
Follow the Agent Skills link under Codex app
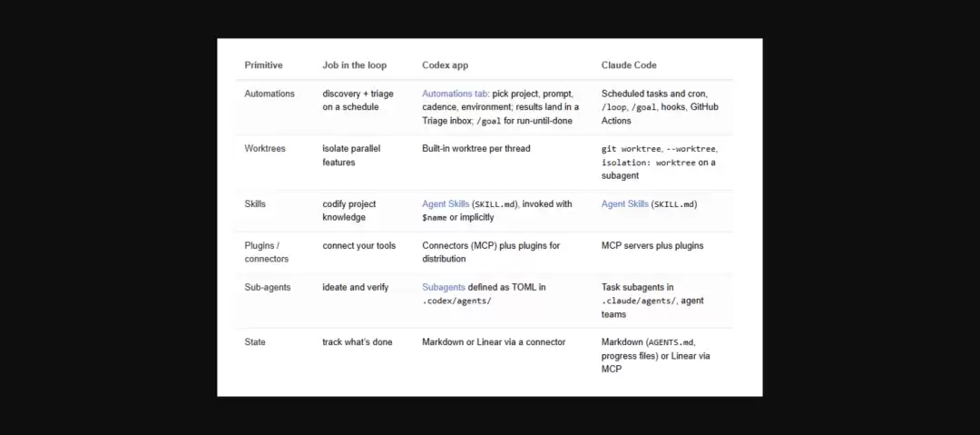pyautogui.click(x=446, y=204)
